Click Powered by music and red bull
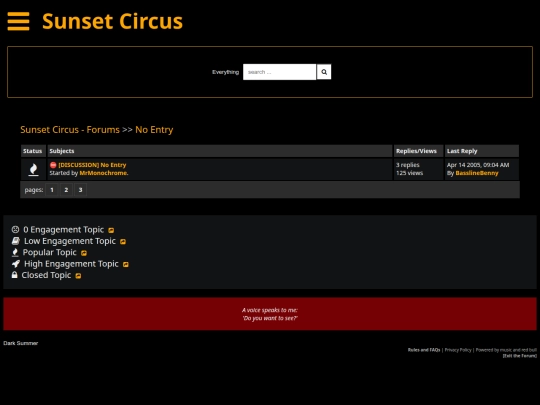Screen dimensions: 540x405 pyautogui.click(x=506, y=350)
